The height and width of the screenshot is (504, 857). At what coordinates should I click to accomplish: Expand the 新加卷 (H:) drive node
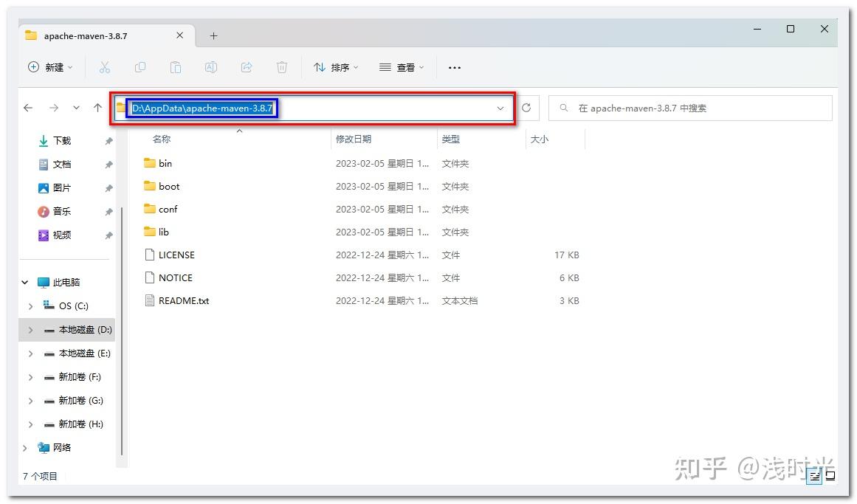click(30, 424)
